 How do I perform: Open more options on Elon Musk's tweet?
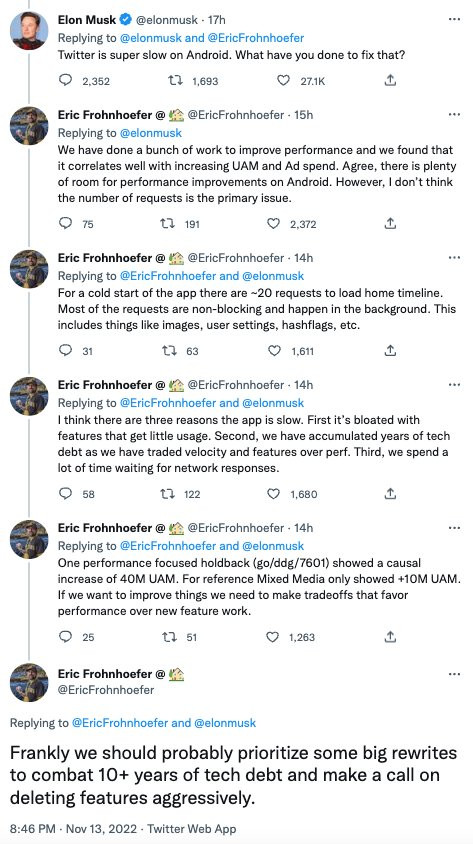pyautogui.click(x=454, y=19)
